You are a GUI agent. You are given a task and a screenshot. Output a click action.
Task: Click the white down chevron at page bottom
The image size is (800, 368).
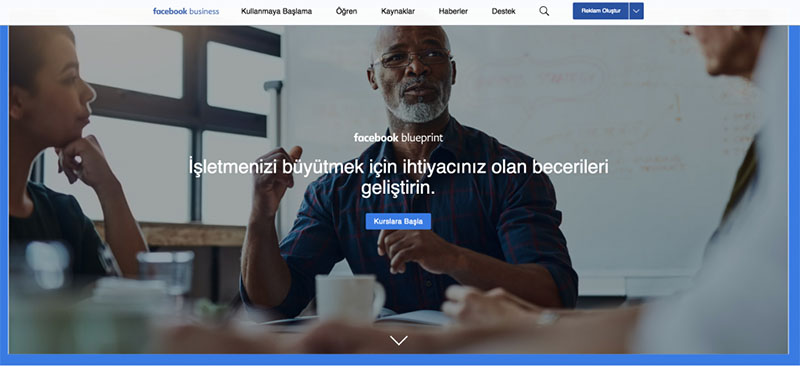click(398, 340)
